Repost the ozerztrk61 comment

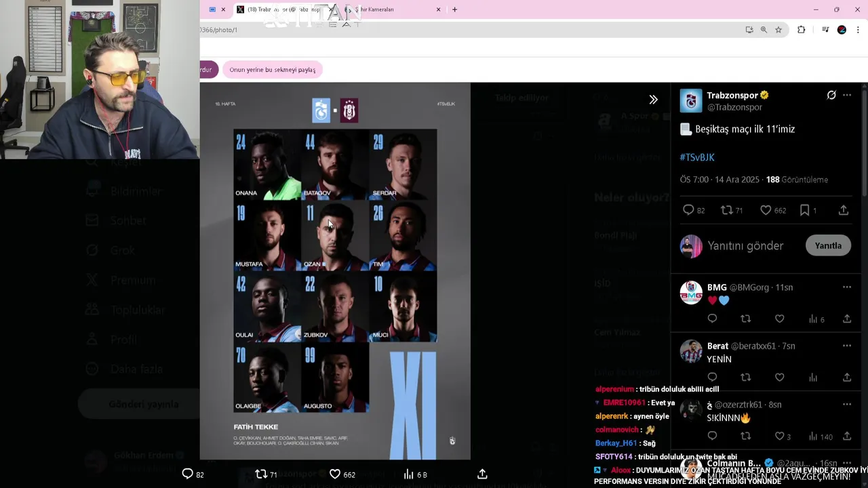746,436
